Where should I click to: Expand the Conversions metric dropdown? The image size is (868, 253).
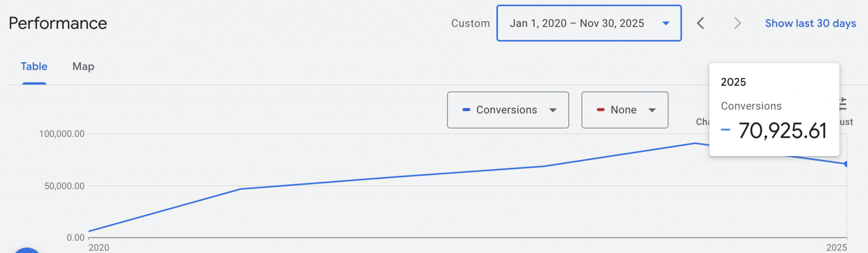[x=507, y=110]
